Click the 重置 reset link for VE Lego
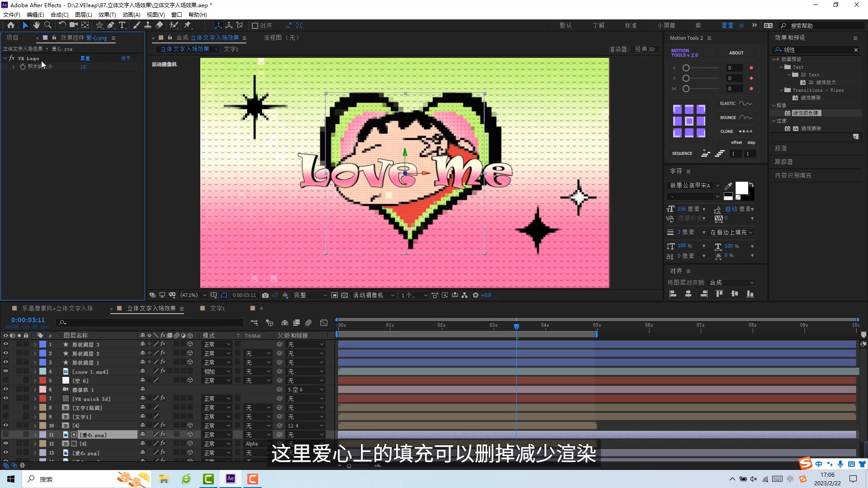868x488 pixels. (x=85, y=58)
